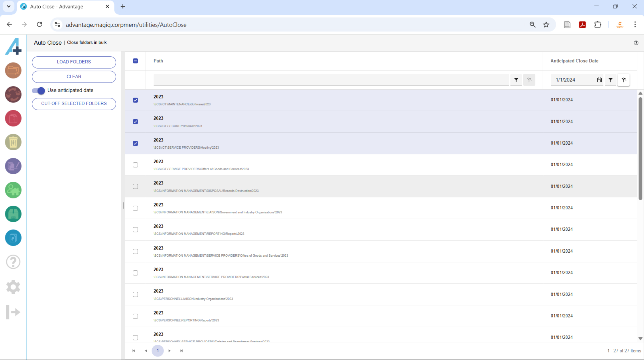Image resolution: width=644 pixels, height=360 pixels.
Task: Open the settings gear icon
Action: click(x=13, y=287)
